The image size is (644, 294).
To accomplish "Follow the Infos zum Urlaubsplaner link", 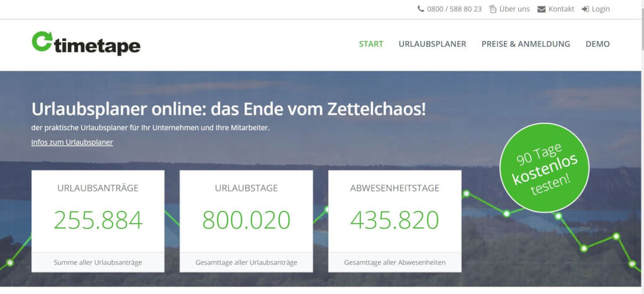I will click(72, 142).
